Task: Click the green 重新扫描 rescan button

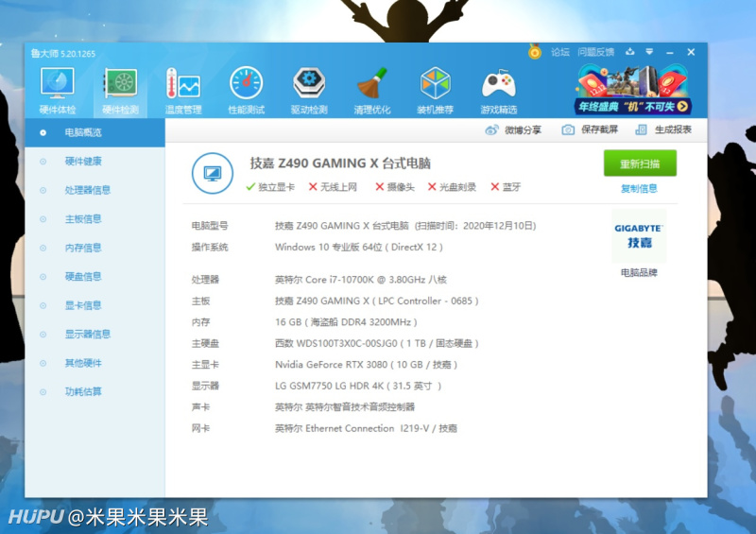Action: pyautogui.click(x=640, y=164)
